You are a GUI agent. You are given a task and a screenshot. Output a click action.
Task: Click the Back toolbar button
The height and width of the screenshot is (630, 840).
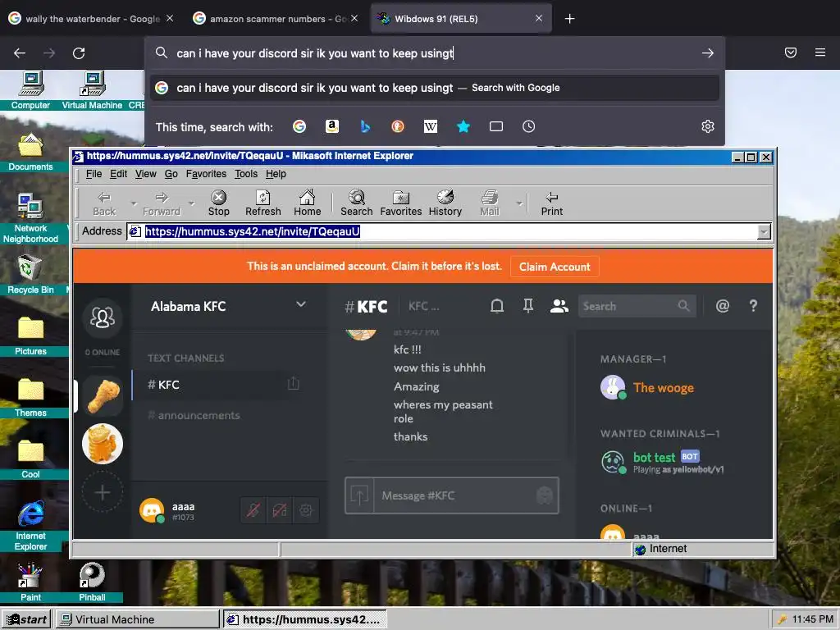point(104,203)
